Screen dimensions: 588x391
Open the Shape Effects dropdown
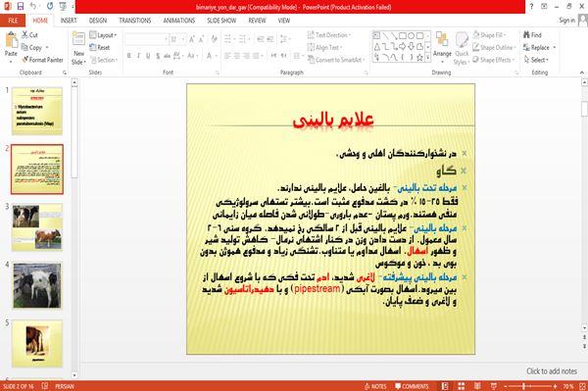pos(494,60)
